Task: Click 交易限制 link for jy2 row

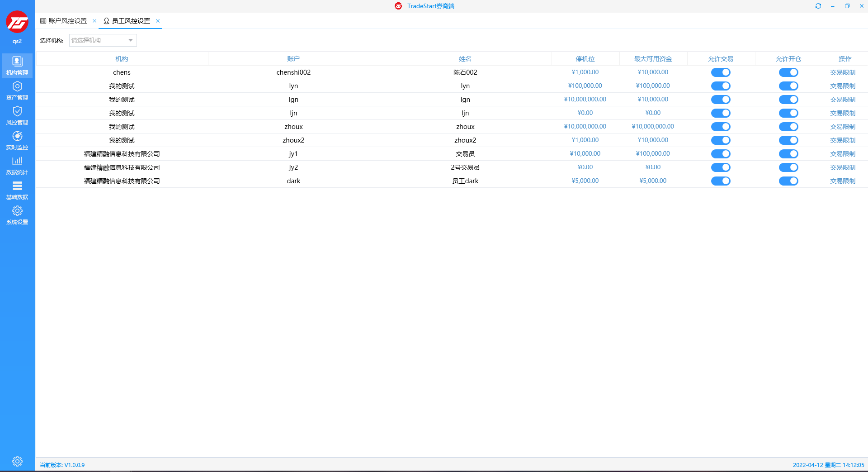Action: pyautogui.click(x=843, y=167)
